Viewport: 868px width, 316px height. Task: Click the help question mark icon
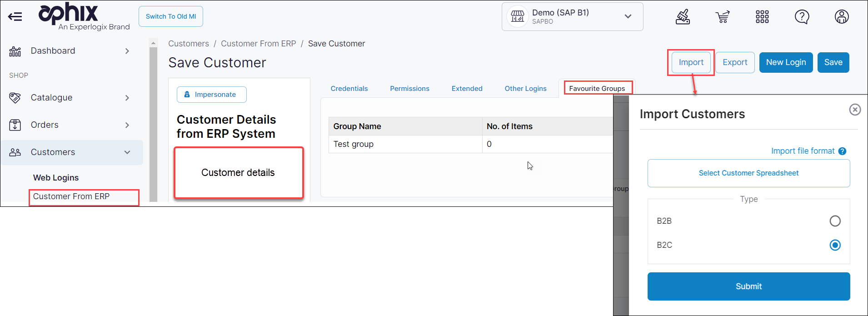point(802,17)
